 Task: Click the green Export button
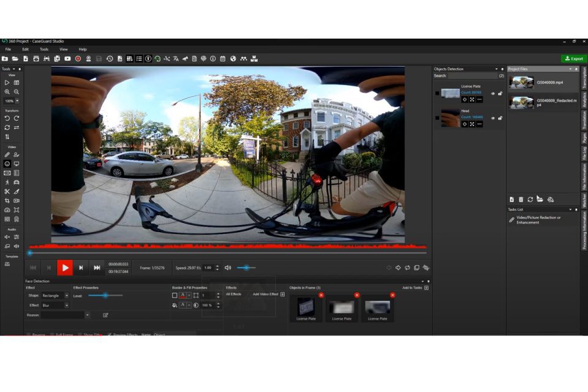574,59
